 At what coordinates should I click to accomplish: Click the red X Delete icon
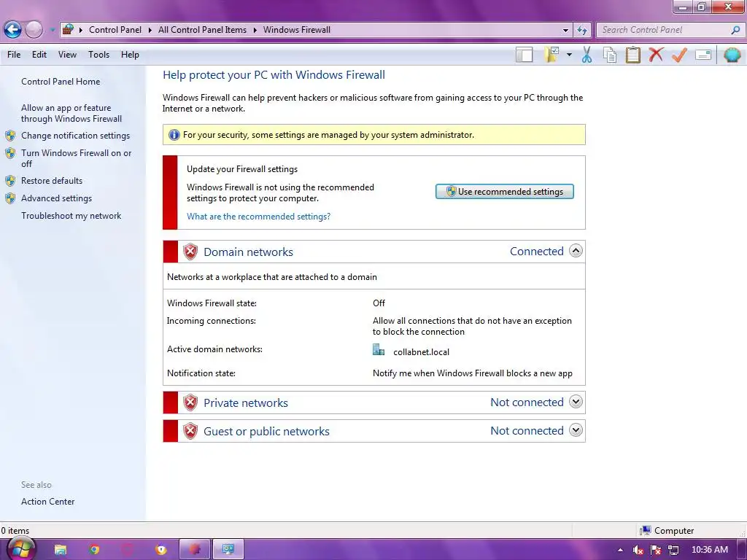click(656, 54)
